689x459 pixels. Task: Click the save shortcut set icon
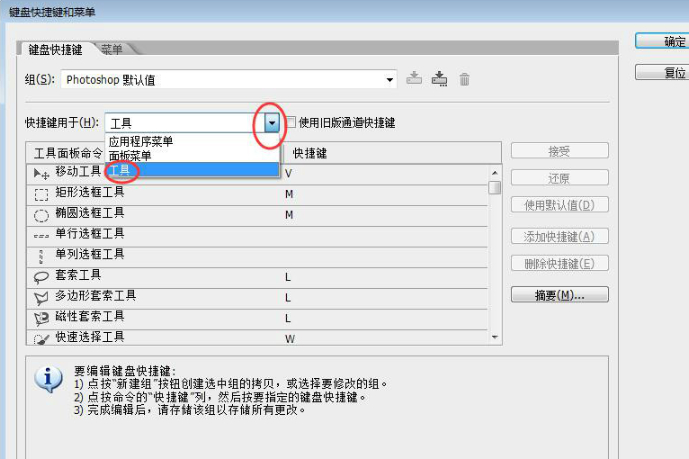pyautogui.click(x=414, y=79)
